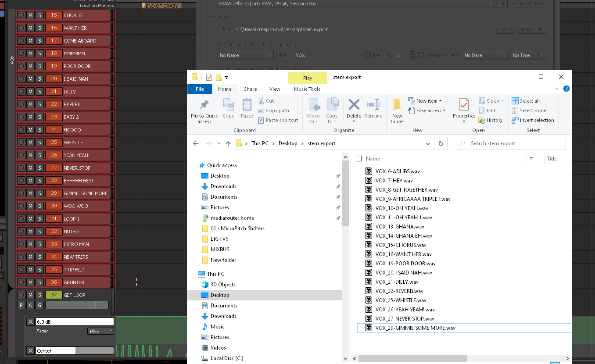Click the New folder icon
Viewport: 595px width, 364px height.
point(397,105)
